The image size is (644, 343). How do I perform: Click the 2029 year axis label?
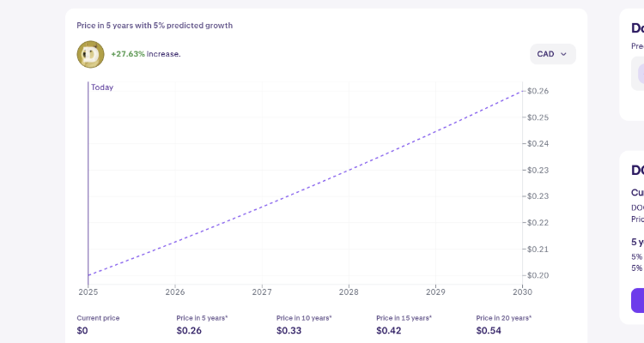coord(435,292)
